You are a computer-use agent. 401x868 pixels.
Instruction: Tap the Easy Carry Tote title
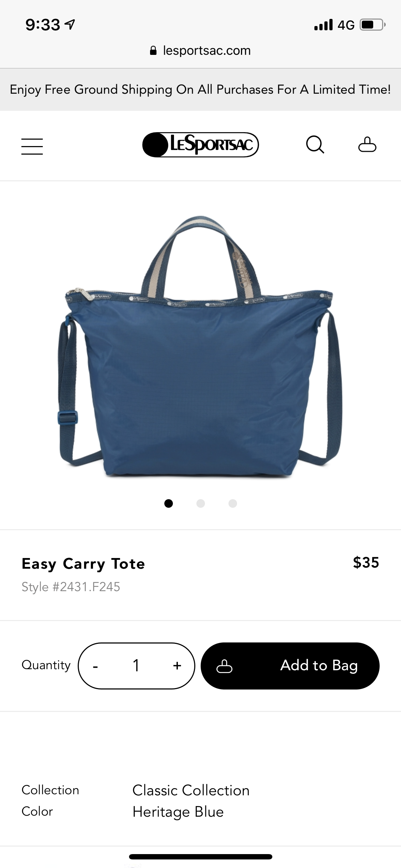tap(83, 564)
